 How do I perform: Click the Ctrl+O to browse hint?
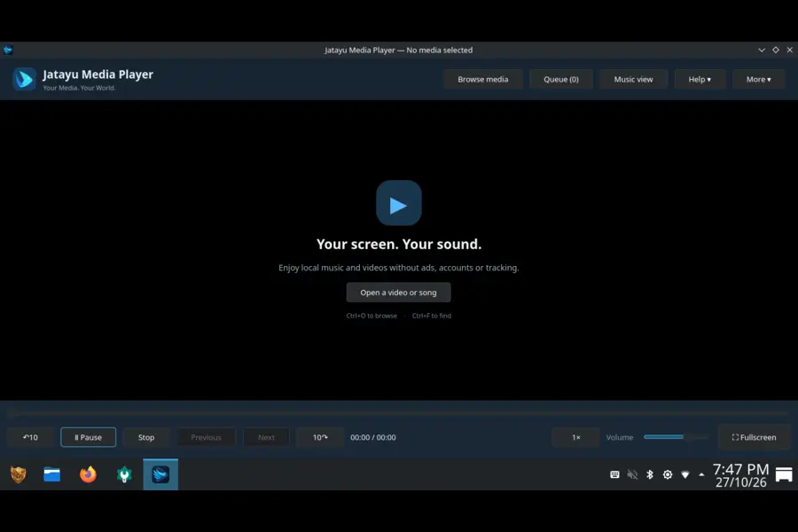coord(372,316)
